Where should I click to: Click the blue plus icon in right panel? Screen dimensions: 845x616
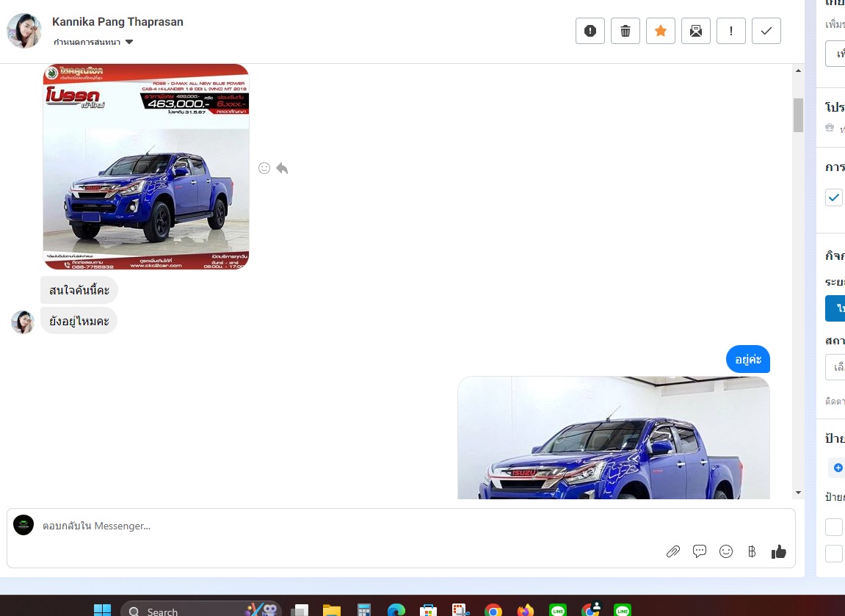pyautogui.click(x=838, y=468)
